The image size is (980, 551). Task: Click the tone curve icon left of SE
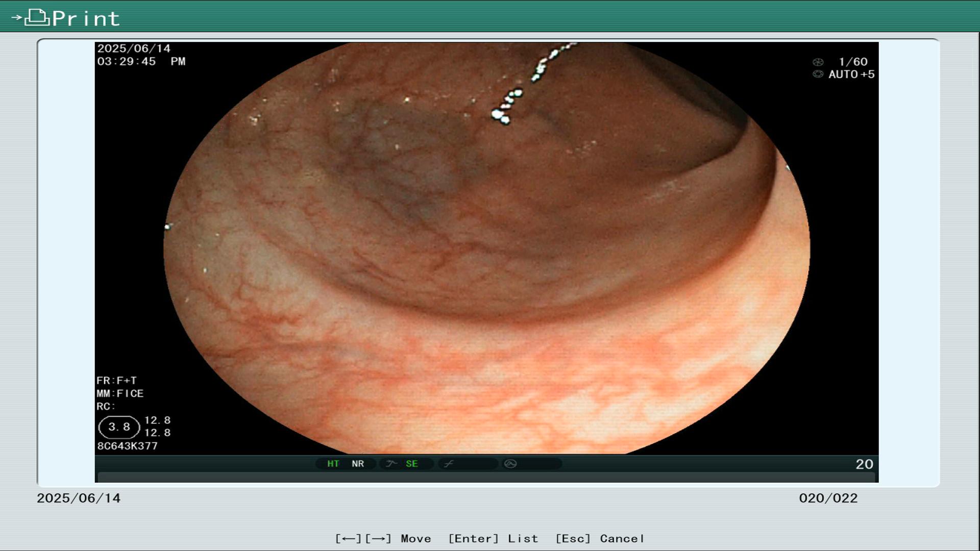pyautogui.click(x=391, y=464)
